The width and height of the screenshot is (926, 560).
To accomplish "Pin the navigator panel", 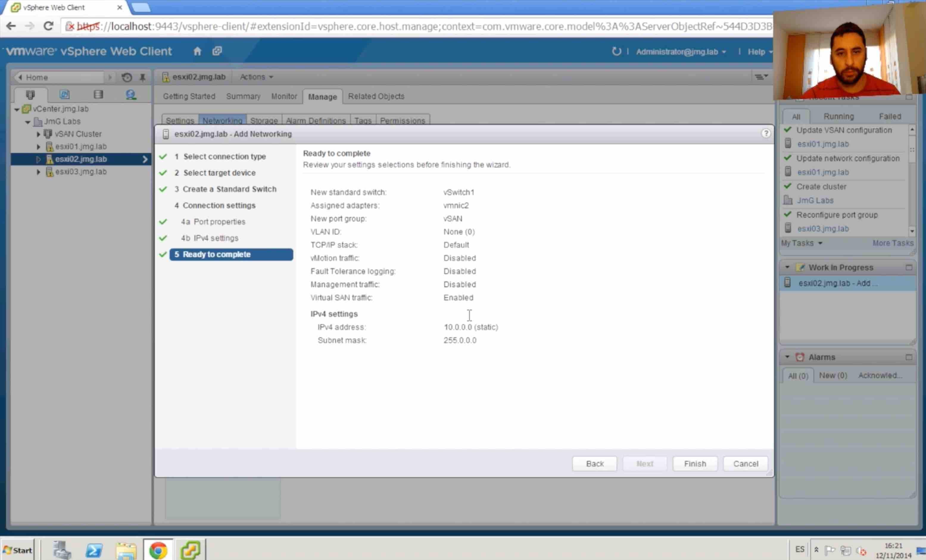I will 142,77.
